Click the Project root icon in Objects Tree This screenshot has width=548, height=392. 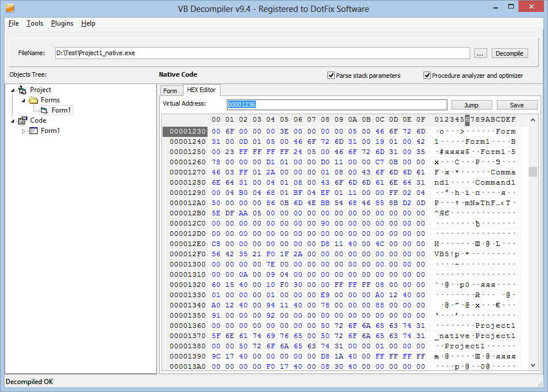click(22, 90)
